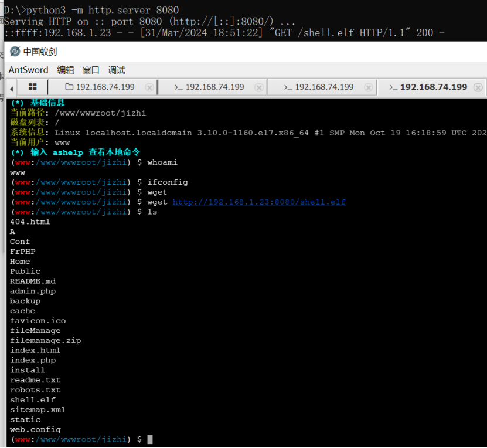Click the terminal input cursor prompt
The height and width of the screenshot is (448, 487).
(150, 439)
